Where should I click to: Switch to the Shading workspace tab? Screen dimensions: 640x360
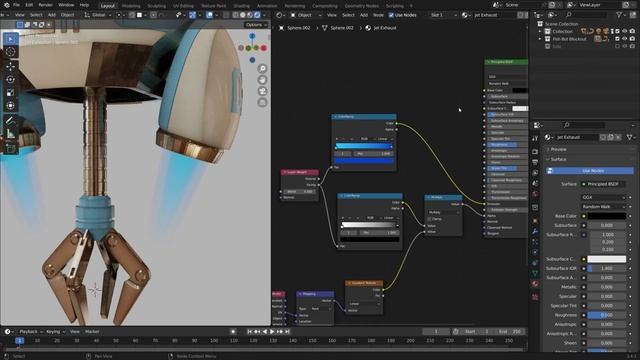[241, 6]
